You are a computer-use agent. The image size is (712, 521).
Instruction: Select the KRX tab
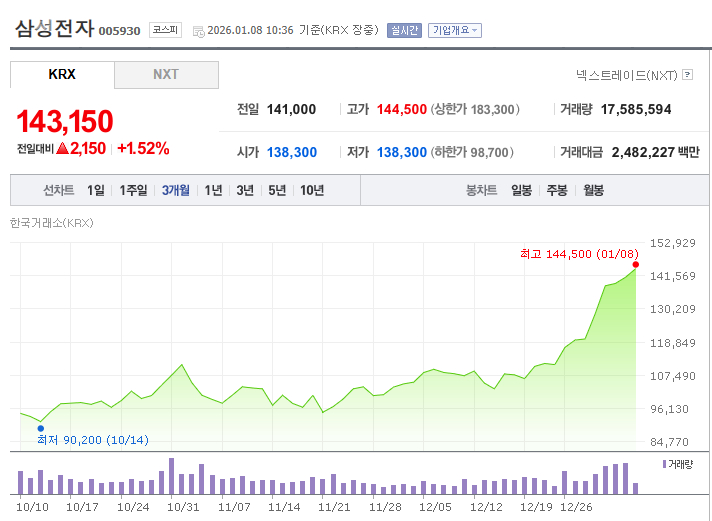(x=62, y=75)
